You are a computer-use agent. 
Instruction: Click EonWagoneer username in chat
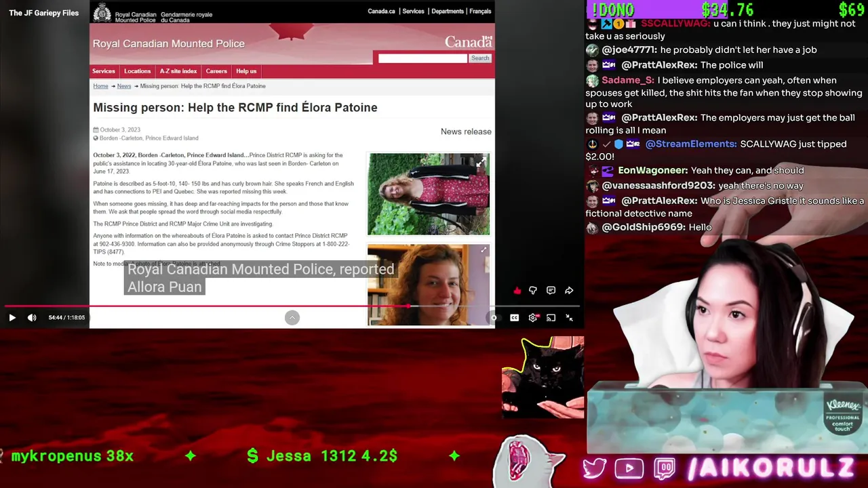(653, 170)
